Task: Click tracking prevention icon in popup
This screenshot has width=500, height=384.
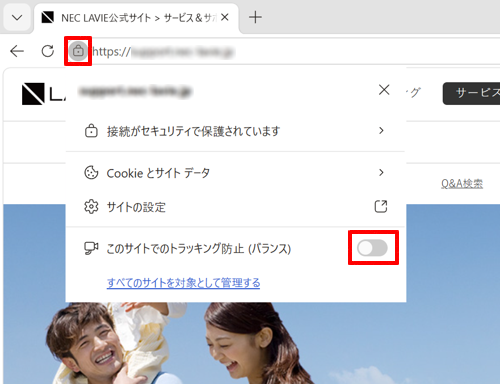Action: (x=91, y=248)
